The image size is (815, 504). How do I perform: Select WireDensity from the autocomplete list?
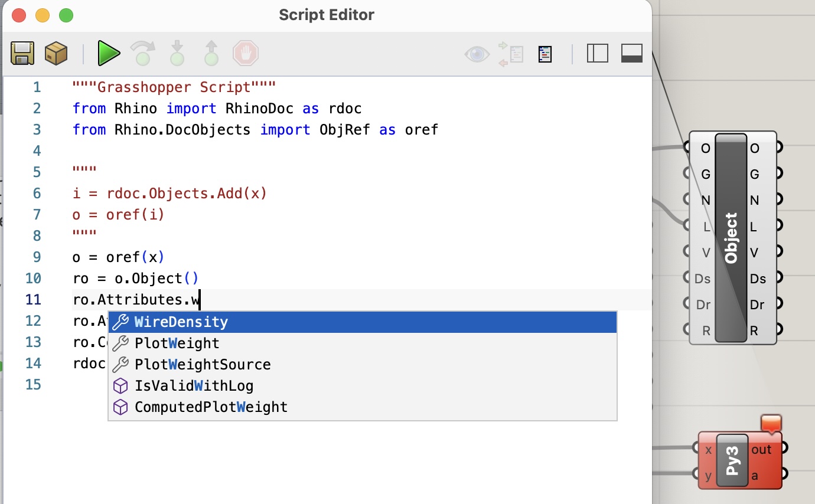click(x=363, y=322)
